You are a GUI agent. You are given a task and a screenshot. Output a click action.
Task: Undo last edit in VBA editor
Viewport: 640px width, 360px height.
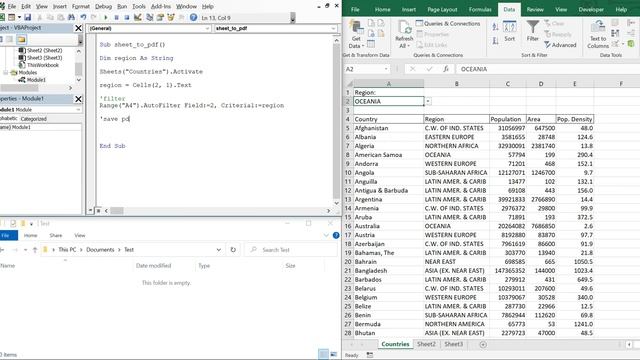[x=83, y=18]
